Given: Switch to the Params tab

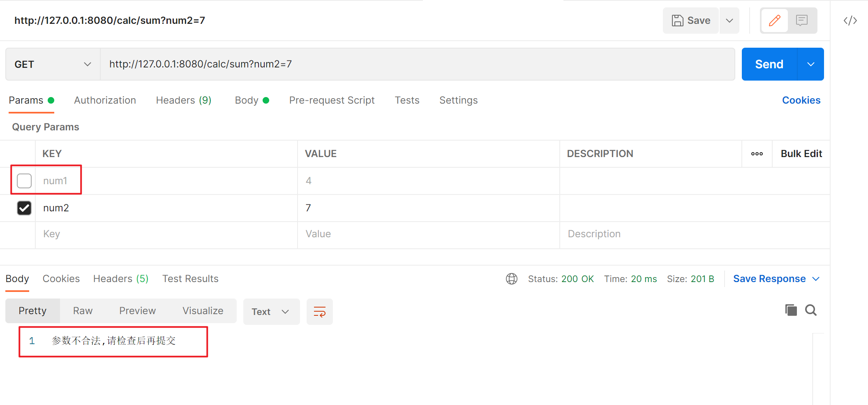Looking at the screenshot, I should coord(31,100).
